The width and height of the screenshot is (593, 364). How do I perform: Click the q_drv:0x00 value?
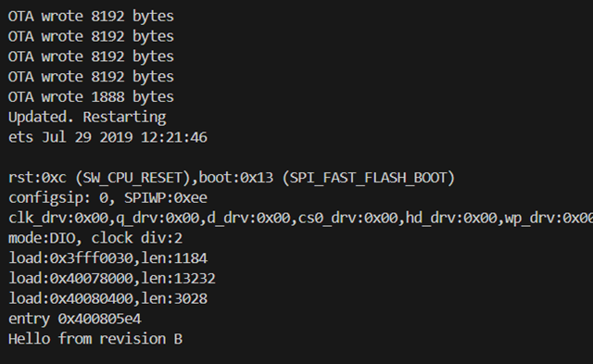(x=158, y=218)
